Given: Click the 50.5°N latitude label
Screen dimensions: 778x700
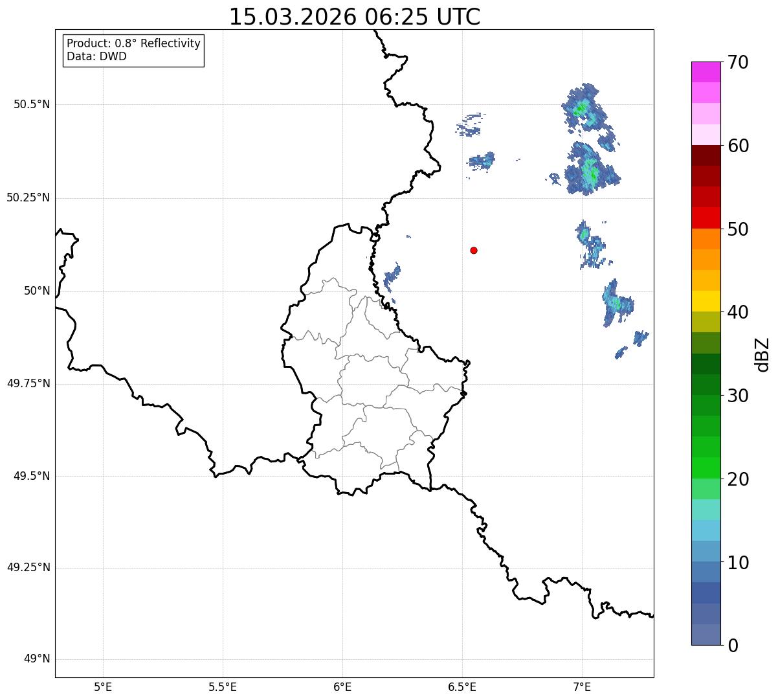Looking at the screenshot, I should click(31, 105).
